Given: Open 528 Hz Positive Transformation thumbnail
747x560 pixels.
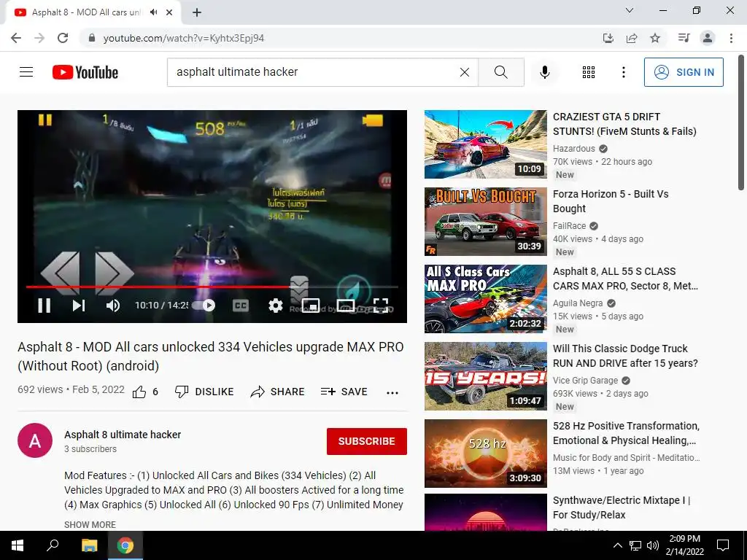Looking at the screenshot, I should pos(485,454).
